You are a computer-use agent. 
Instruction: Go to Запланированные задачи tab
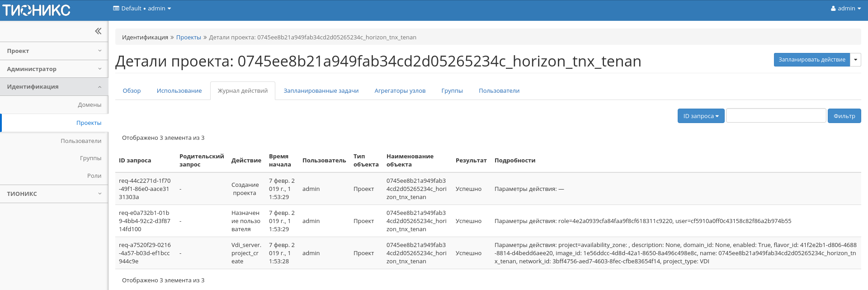321,91
